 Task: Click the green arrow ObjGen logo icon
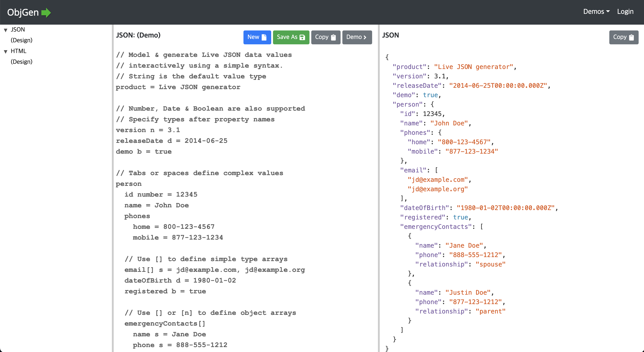46,13
